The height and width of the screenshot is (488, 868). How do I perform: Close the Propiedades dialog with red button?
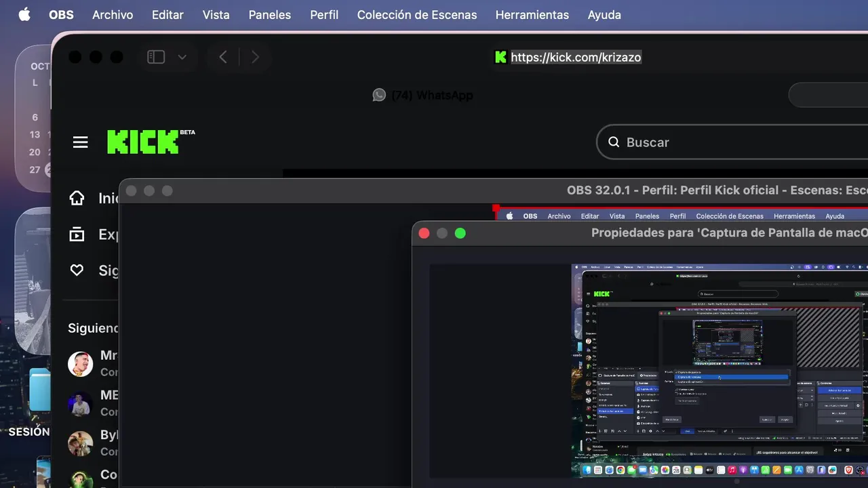click(425, 233)
